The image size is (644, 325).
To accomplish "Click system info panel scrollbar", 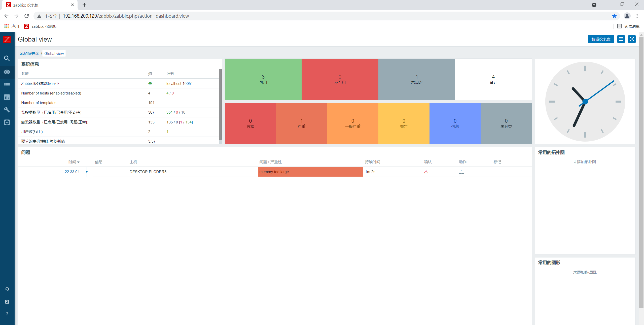I will pyautogui.click(x=220, y=104).
